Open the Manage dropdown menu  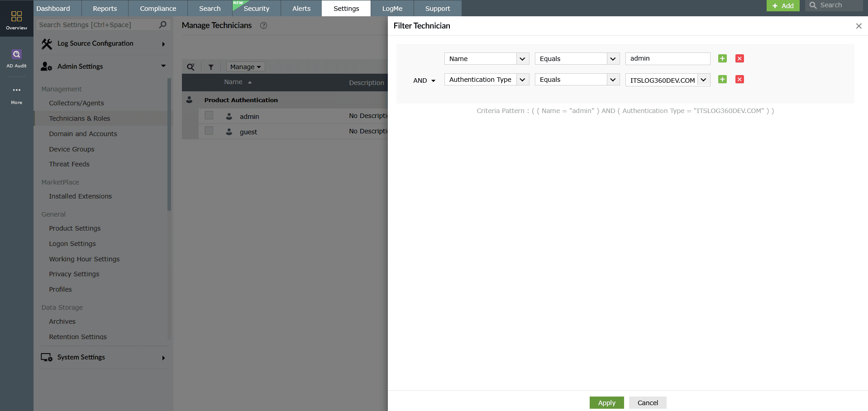point(245,67)
